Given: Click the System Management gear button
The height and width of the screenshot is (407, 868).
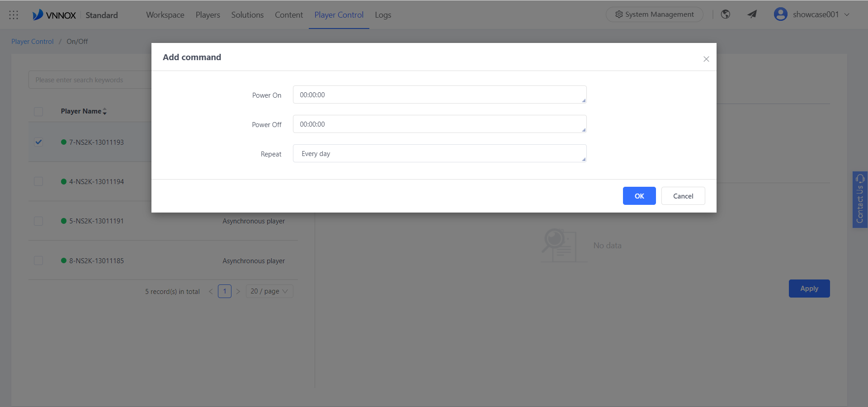Looking at the screenshot, I should (x=654, y=14).
